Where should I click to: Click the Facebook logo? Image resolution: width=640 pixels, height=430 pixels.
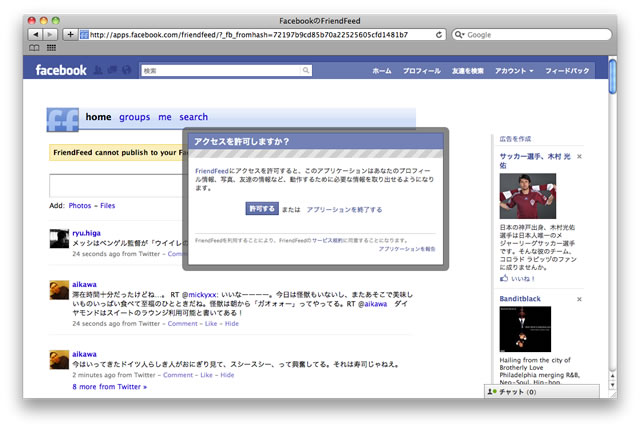[x=61, y=70]
